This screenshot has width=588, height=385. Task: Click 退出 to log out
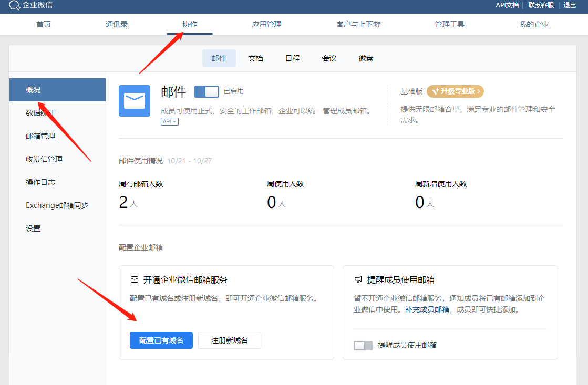tap(570, 5)
